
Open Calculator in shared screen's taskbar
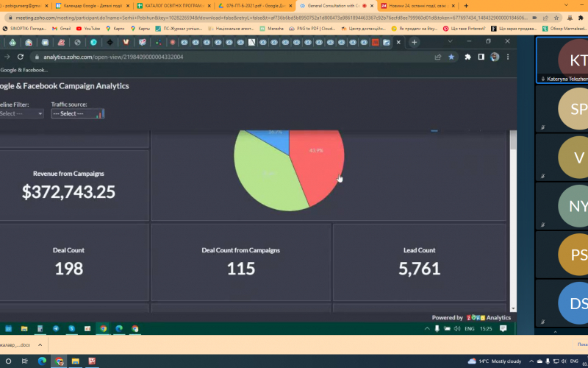point(40,328)
